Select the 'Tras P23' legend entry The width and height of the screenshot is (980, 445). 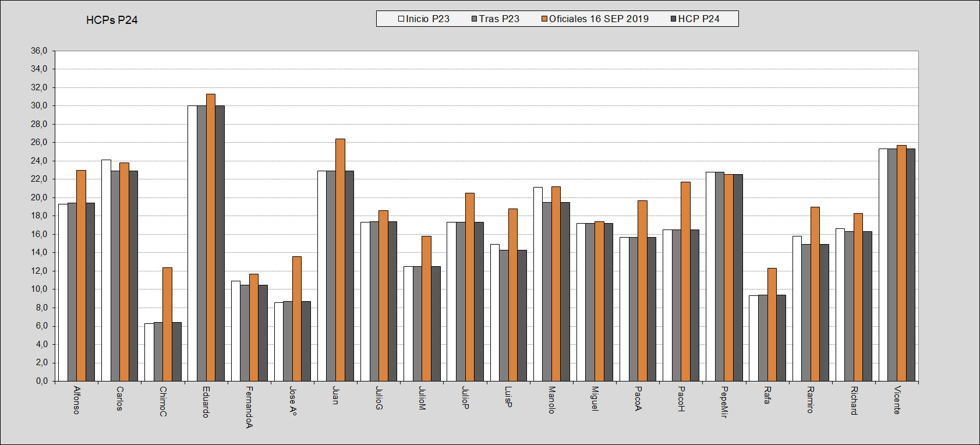[x=499, y=19]
